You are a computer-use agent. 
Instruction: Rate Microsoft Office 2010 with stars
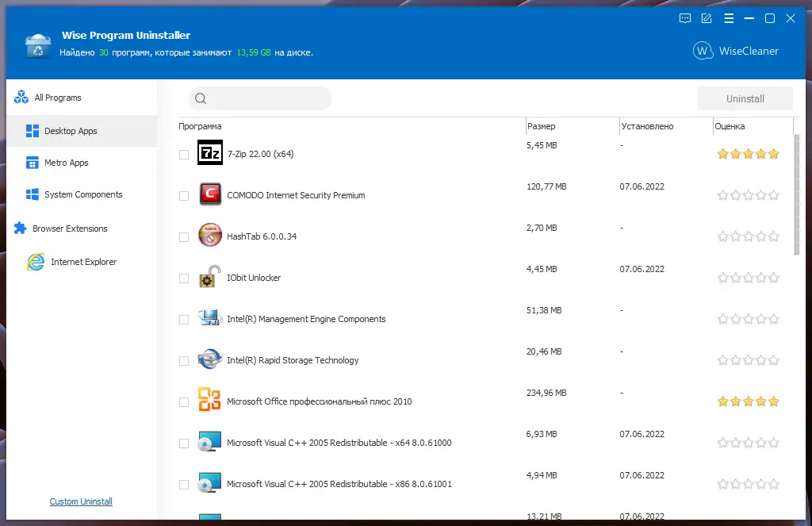[748, 401]
